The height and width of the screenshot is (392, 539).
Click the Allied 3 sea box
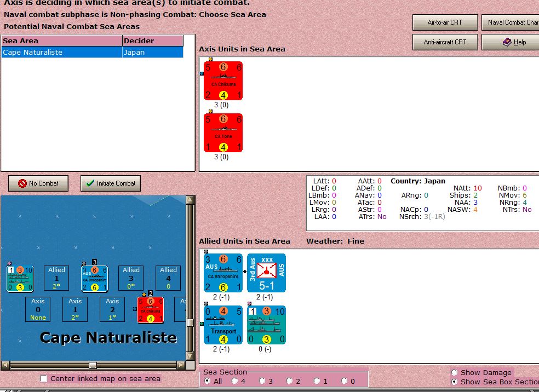point(131,278)
